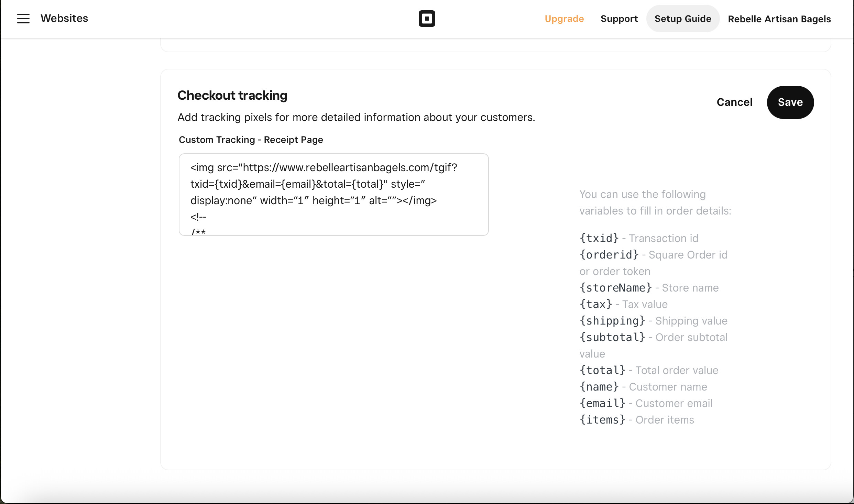The height and width of the screenshot is (504, 854).
Task: Click the {txid} variable
Action: tap(599, 238)
